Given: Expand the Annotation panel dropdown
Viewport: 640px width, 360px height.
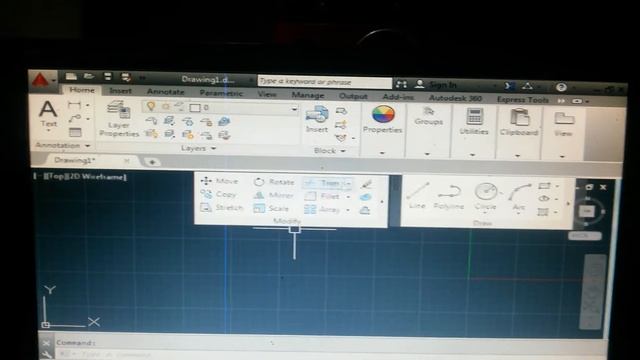Looking at the screenshot, I should [x=87, y=146].
